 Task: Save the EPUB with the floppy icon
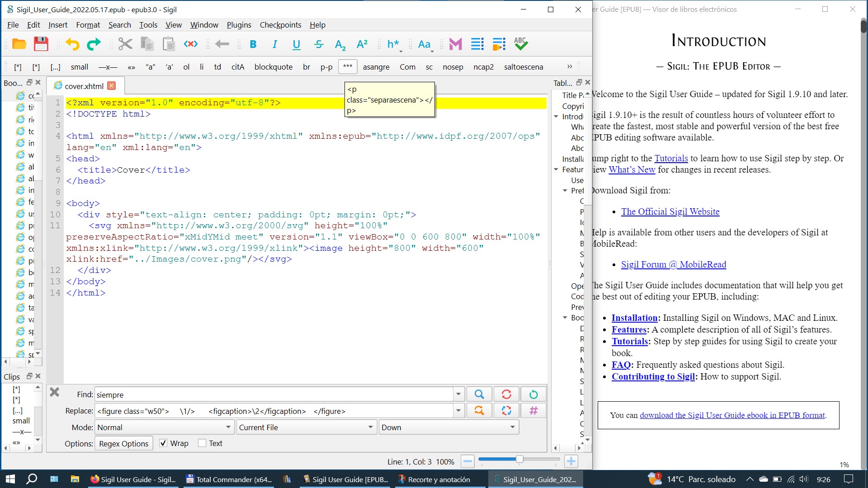pyautogui.click(x=41, y=44)
